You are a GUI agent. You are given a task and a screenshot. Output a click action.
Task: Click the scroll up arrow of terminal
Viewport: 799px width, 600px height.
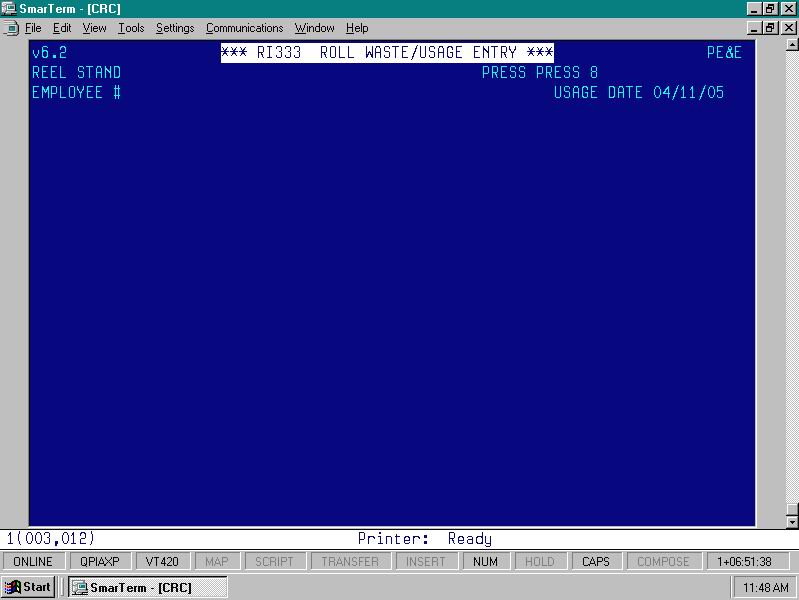coord(792,45)
